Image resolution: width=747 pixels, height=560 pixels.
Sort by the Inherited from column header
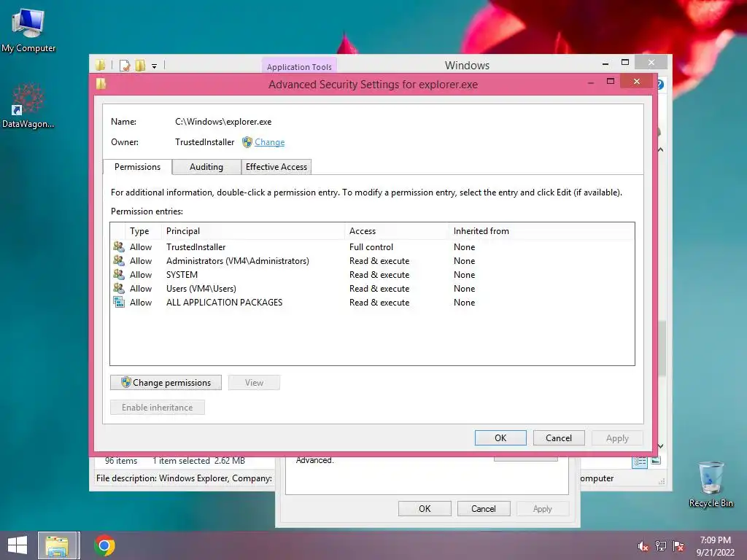pos(541,231)
